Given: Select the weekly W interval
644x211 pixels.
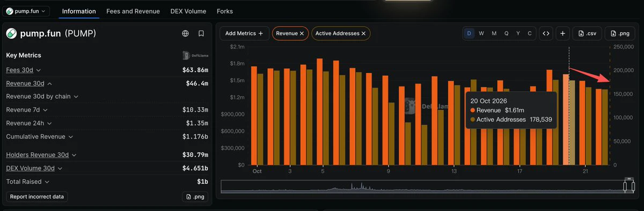Looking at the screenshot, I should tap(481, 33).
